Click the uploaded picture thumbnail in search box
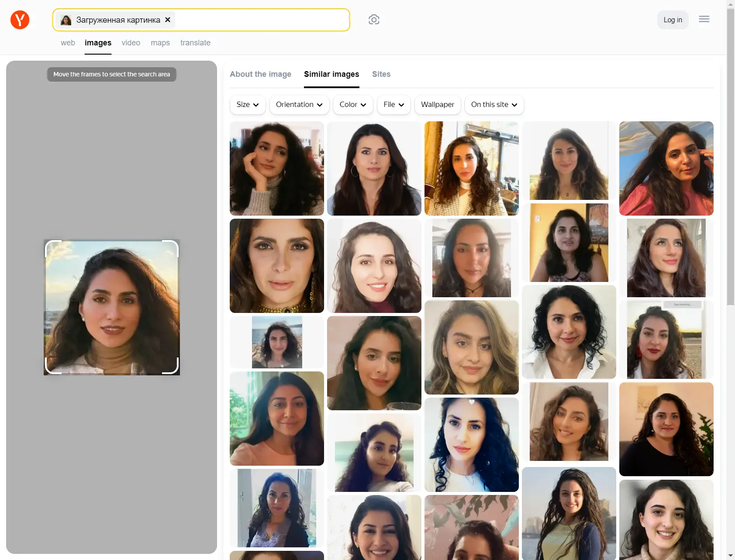 66,20
